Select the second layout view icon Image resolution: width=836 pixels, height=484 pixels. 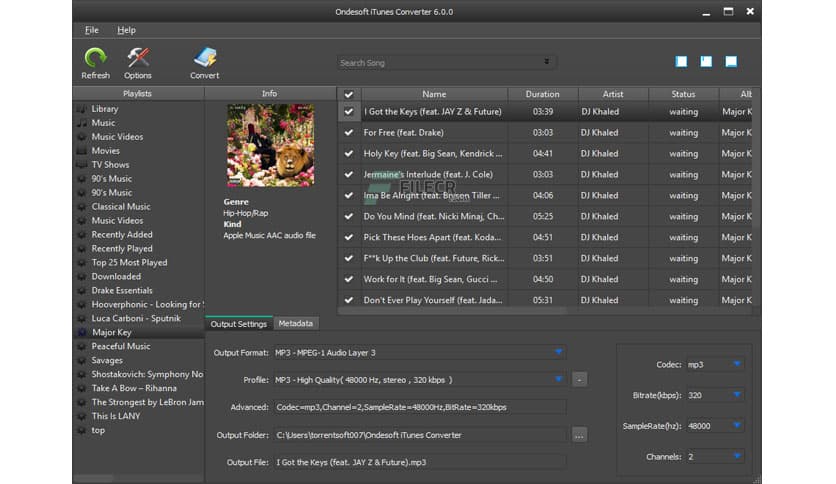706,62
